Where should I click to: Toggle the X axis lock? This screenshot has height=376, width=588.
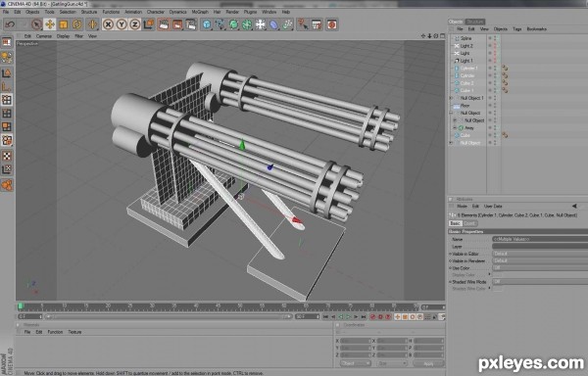coord(108,24)
